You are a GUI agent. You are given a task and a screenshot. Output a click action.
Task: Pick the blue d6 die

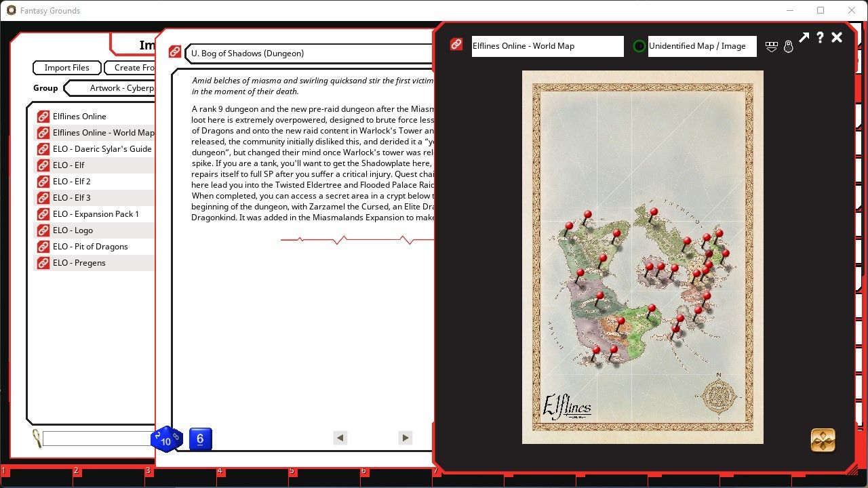click(x=200, y=439)
